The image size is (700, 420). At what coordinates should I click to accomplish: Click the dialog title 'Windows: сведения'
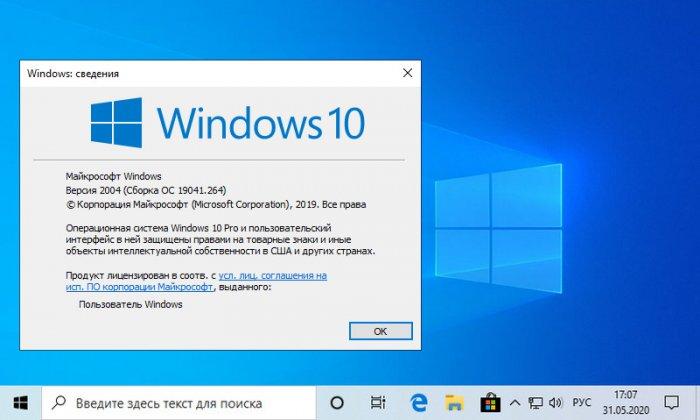click(73, 74)
